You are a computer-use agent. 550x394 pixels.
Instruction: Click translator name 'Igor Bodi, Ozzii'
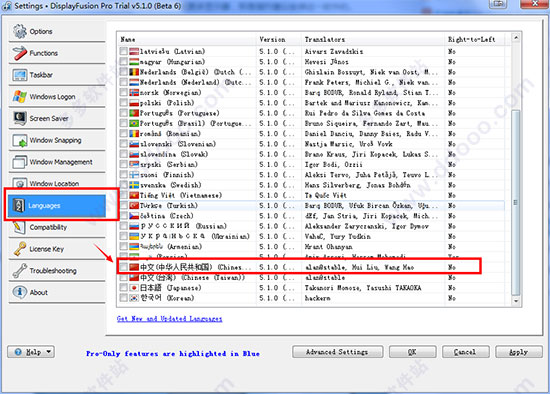(334, 165)
